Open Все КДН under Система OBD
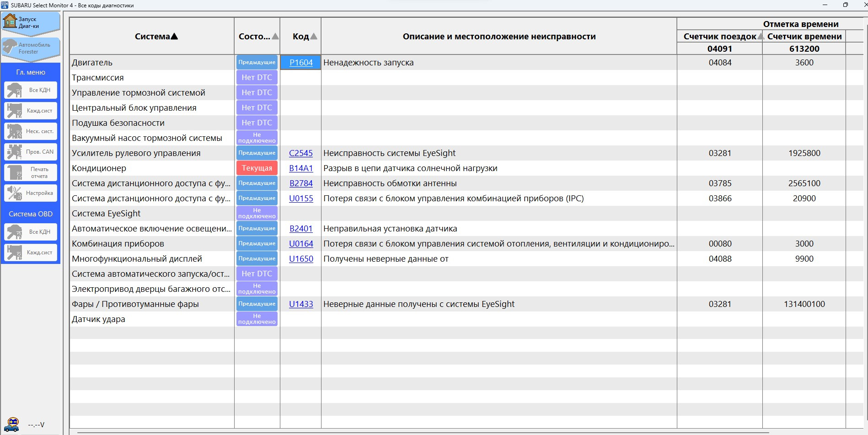The height and width of the screenshot is (435, 868). point(31,232)
